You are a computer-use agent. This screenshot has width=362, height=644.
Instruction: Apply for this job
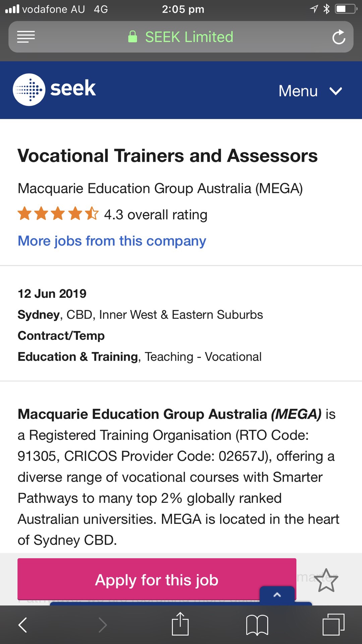coord(157,579)
